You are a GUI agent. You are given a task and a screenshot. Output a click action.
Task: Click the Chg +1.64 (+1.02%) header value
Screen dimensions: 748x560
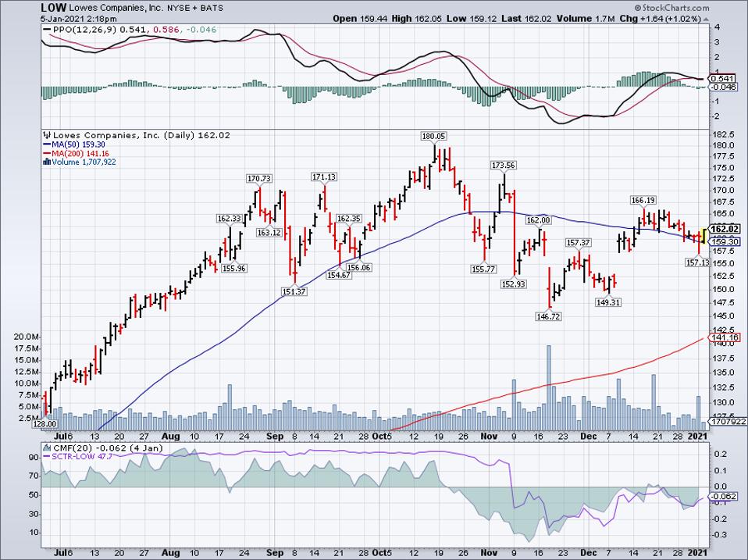click(x=660, y=19)
